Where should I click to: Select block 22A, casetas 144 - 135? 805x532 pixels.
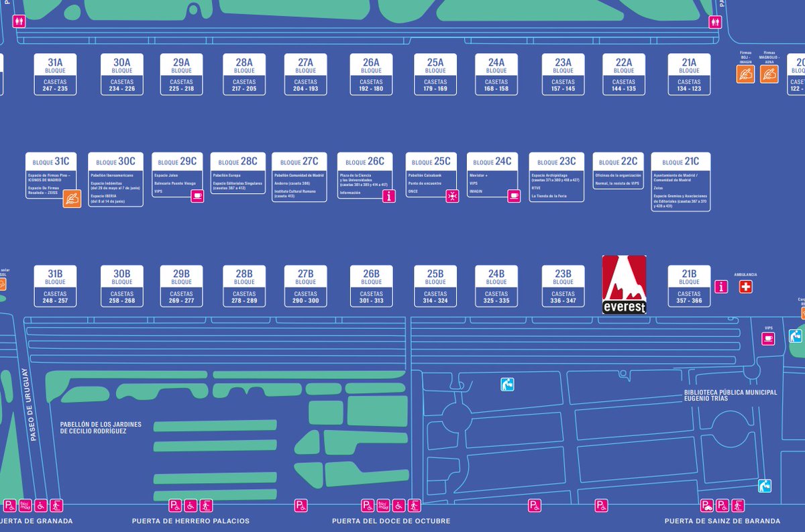(x=624, y=74)
